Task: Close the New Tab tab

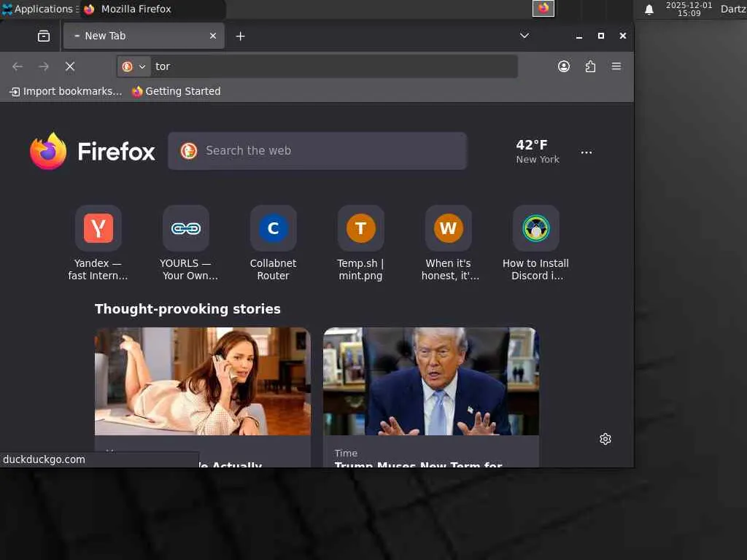Action: pos(213,36)
